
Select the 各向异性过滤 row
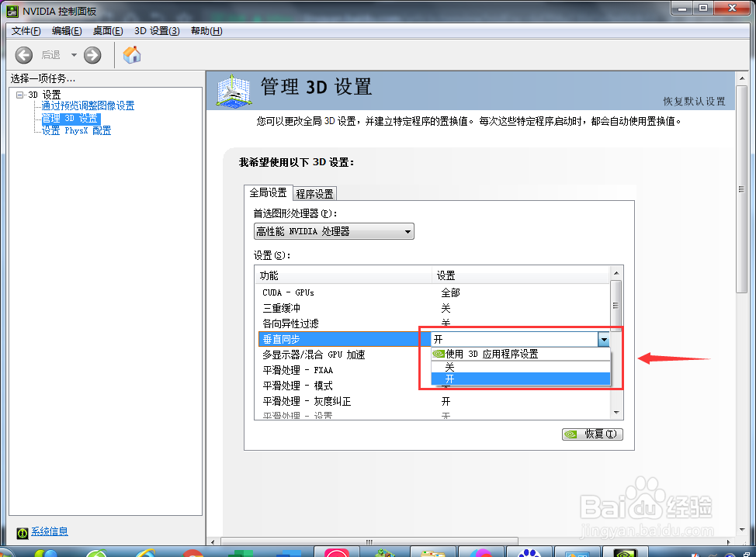[x=433, y=323]
